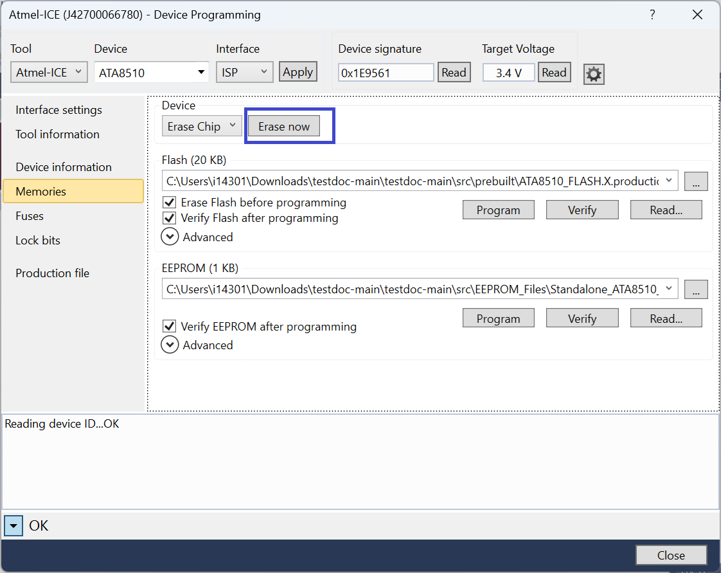Open the Production file page

pyautogui.click(x=53, y=273)
